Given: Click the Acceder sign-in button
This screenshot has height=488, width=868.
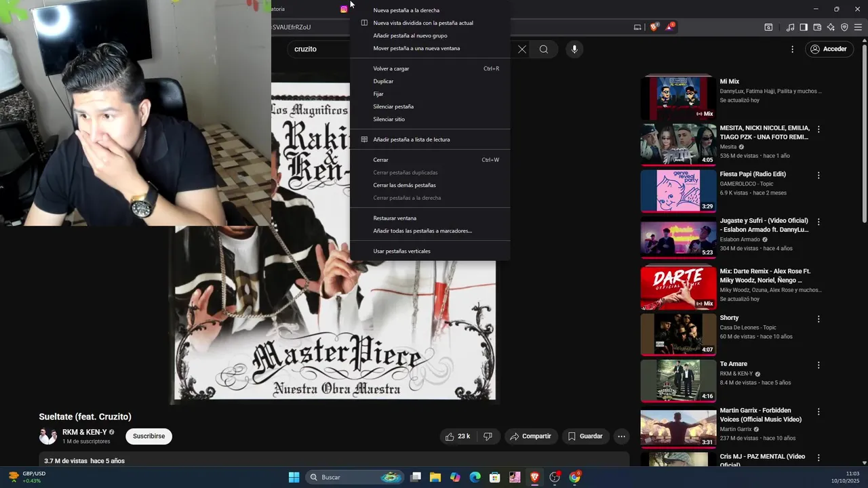Looking at the screenshot, I should point(829,49).
